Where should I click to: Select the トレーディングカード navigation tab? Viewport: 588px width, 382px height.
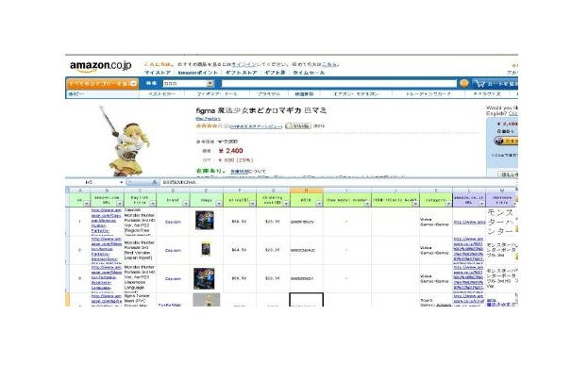click(x=428, y=94)
